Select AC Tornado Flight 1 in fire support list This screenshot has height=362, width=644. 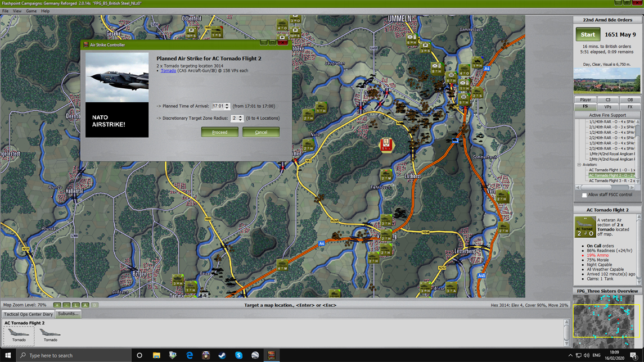611,170
